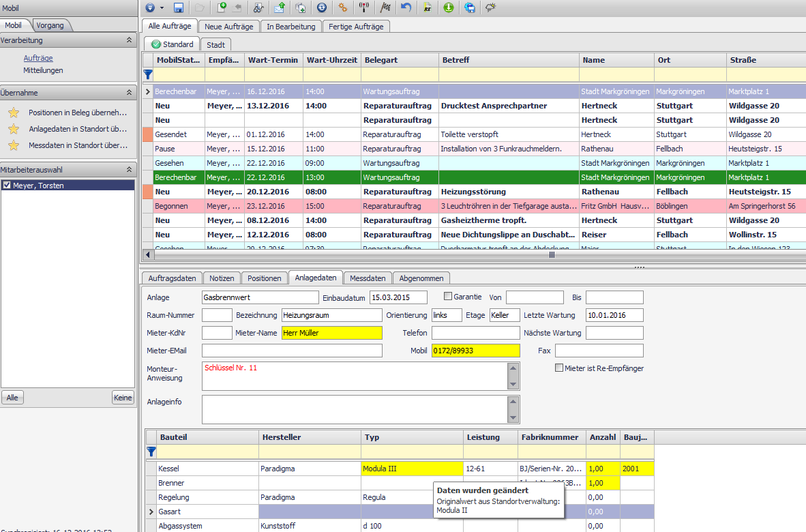Viewport: 806px width, 532px height.
Task: Click the antenna signal toolbar icon
Action: (363, 8)
